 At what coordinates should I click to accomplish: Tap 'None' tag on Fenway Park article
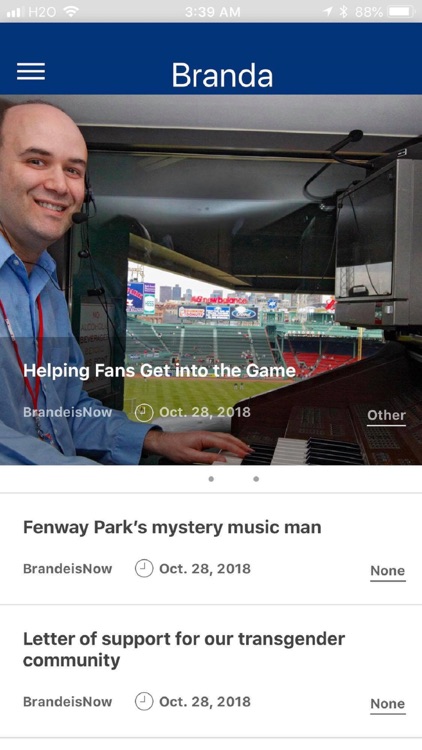coord(388,571)
